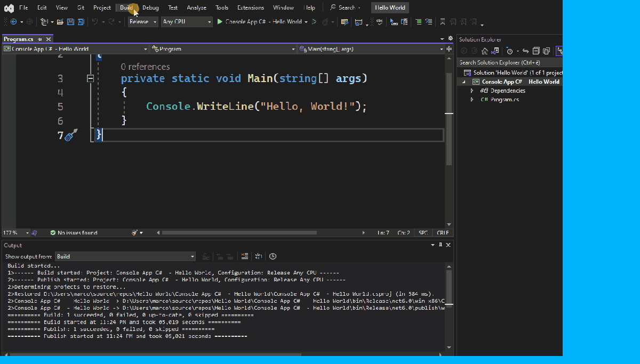Click the spell checker abc icon
The height and width of the screenshot is (364, 640).
pos(379,22)
